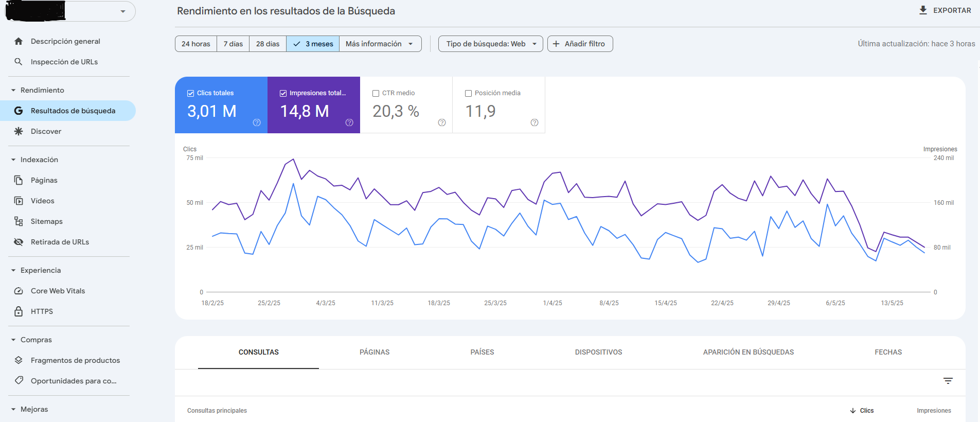
Task: Enable the Posición media checkbox
Action: click(x=468, y=93)
